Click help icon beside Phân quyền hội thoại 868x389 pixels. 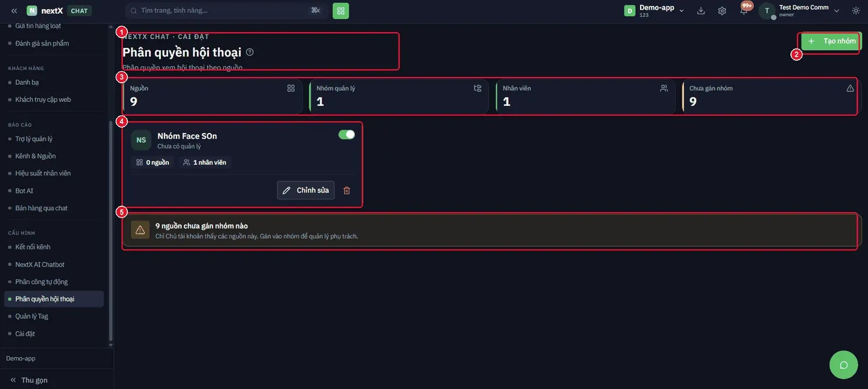pos(250,52)
